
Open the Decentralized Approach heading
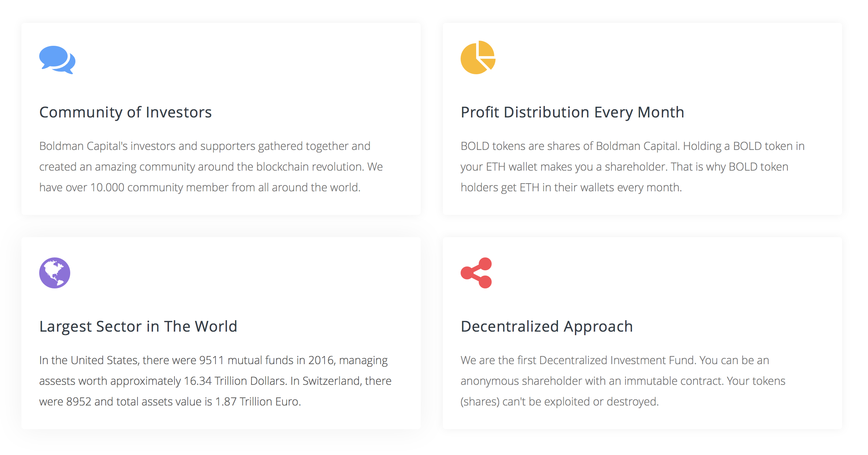coord(546,326)
